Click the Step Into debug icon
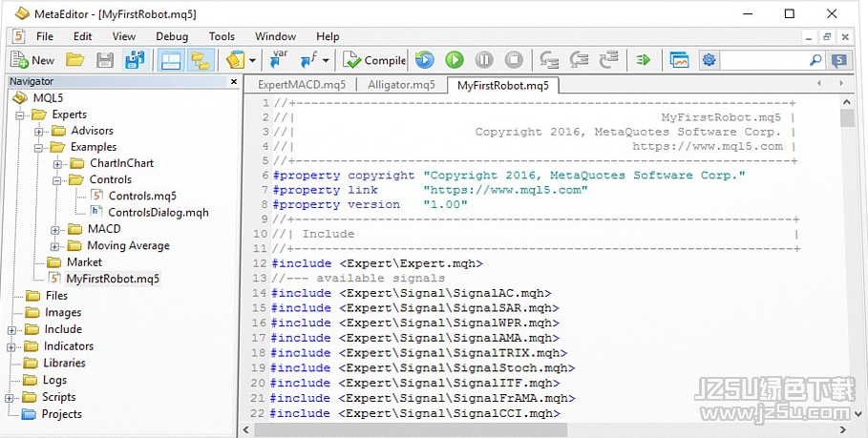The image size is (868, 438). pos(549,60)
